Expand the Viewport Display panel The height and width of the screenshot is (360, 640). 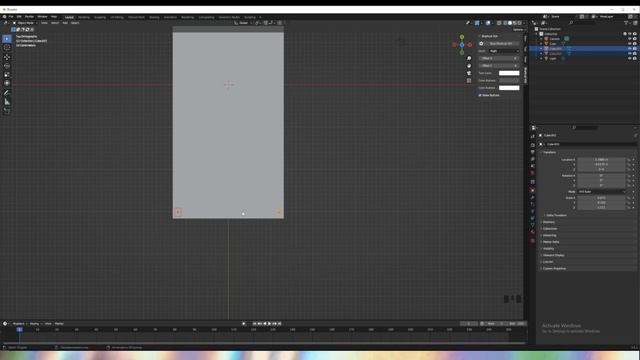tap(553, 255)
